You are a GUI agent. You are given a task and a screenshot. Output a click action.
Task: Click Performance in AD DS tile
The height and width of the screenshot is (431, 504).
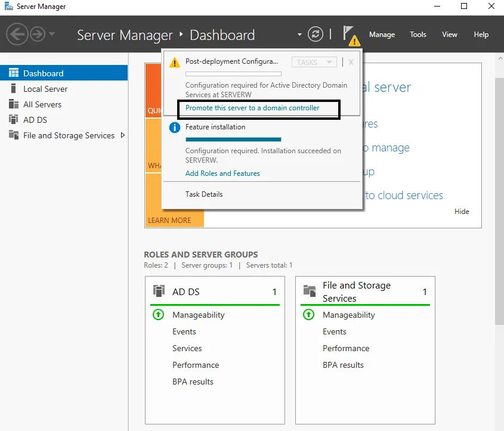point(196,365)
